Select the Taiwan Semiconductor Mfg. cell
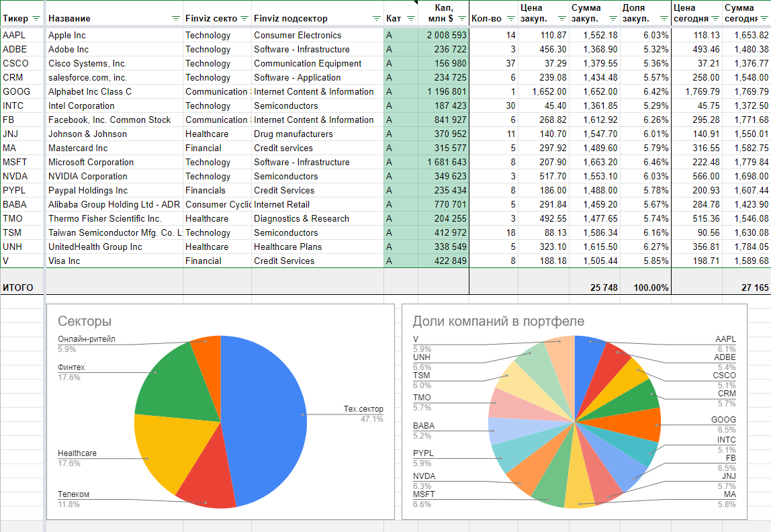 pyautogui.click(x=114, y=232)
